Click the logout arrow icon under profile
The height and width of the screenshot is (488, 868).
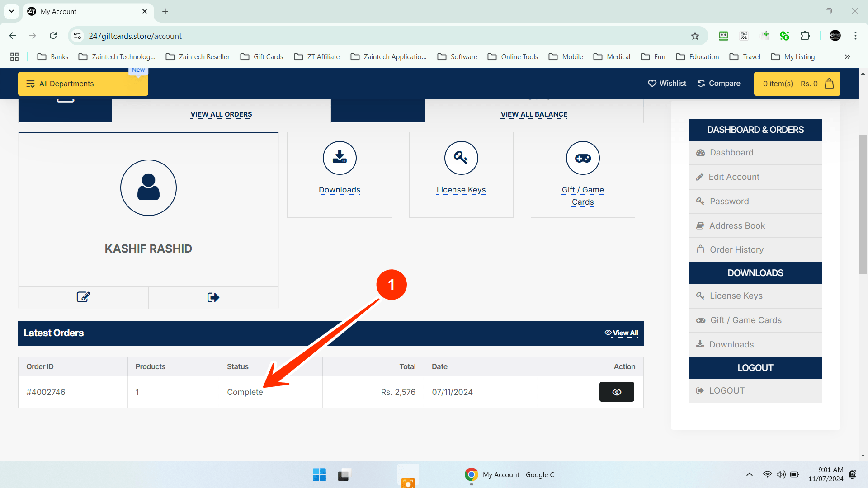click(213, 297)
